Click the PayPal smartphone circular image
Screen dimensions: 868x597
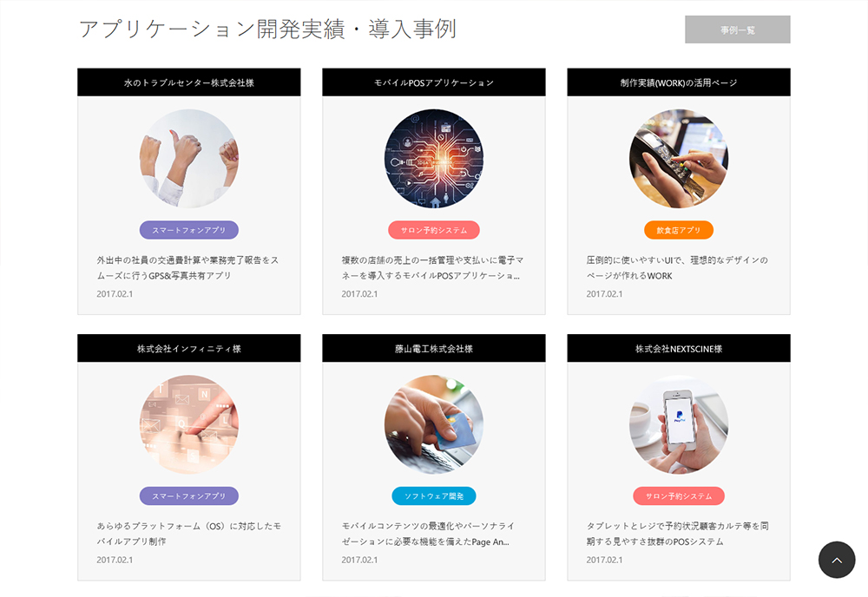tap(679, 424)
